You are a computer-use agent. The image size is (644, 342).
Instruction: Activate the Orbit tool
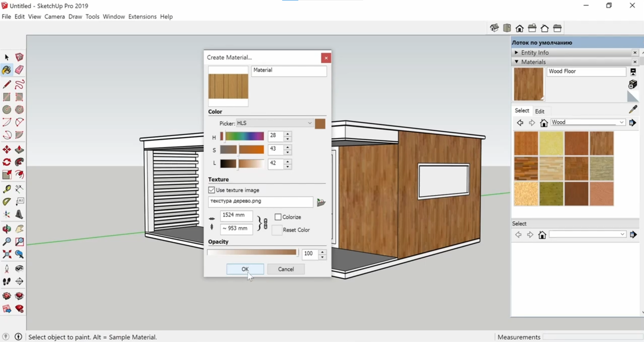click(6, 228)
